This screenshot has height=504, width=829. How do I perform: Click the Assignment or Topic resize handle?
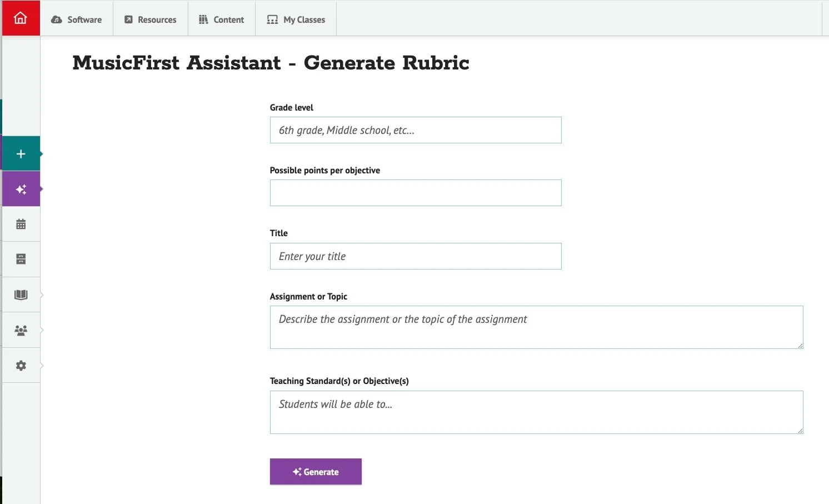(800, 346)
